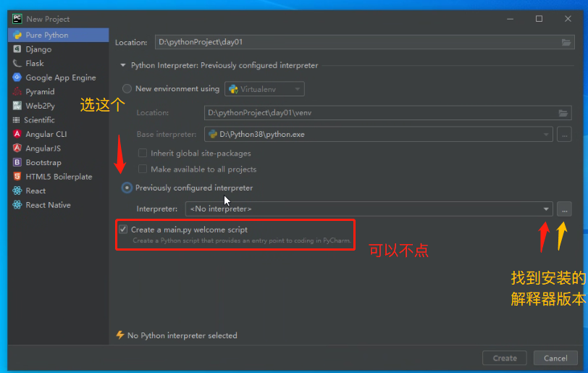Image resolution: width=588 pixels, height=373 pixels.
Task: Choose Scientific project type
Action: click(58, 120)
